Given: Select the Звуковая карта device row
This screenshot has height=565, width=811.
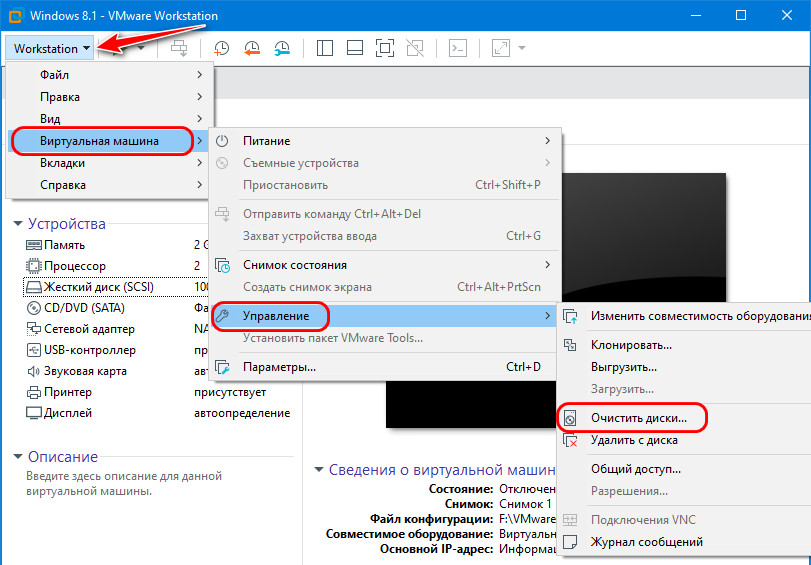Looking at the screenshot, I should [x=116, y=371].
